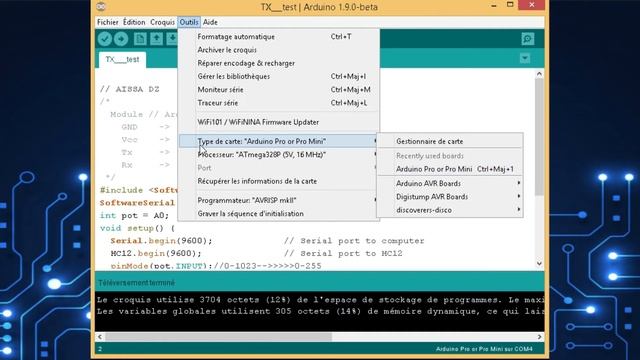
Task: Open Processeur ATmega328P submenu entry
Action: [278, 155]
